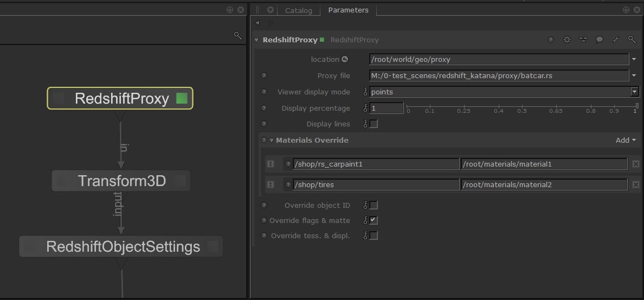Close the Parameters panel

[636, 9]
